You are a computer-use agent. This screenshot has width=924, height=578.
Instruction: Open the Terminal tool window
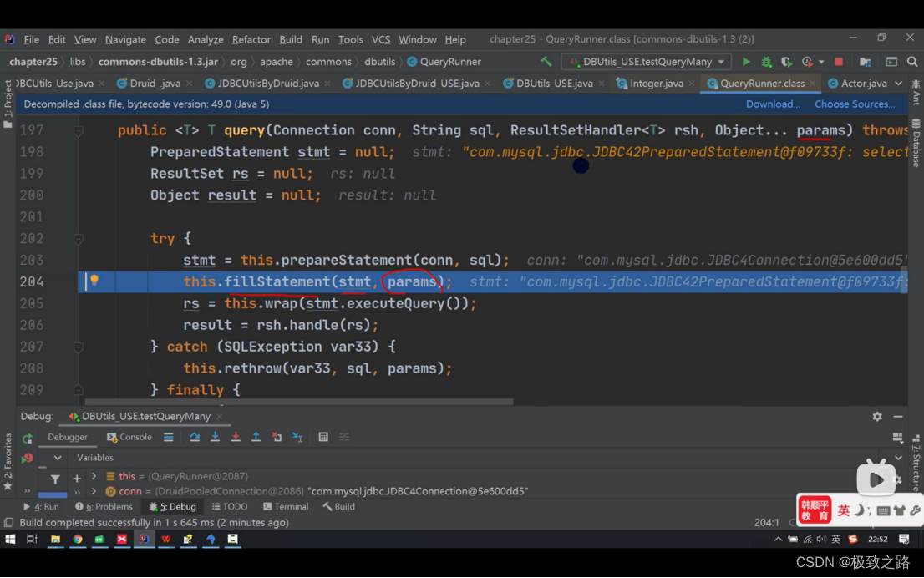pos(286,507)
